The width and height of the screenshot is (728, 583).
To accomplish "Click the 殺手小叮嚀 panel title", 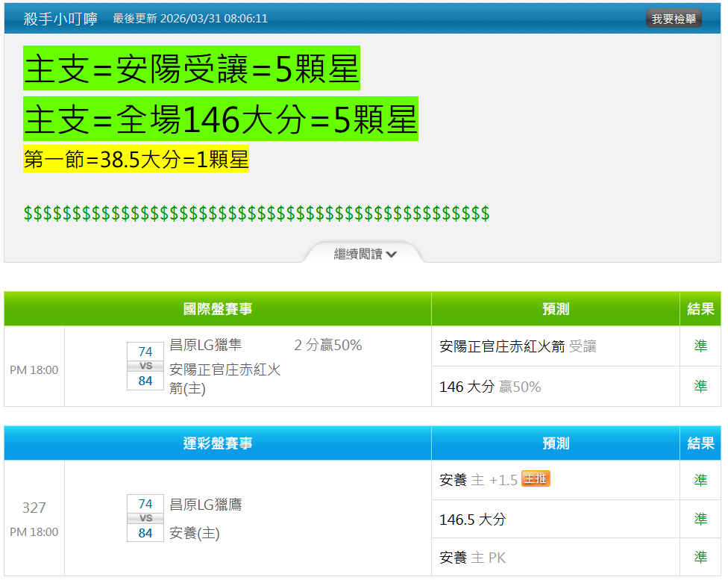I will pos(60,19).
